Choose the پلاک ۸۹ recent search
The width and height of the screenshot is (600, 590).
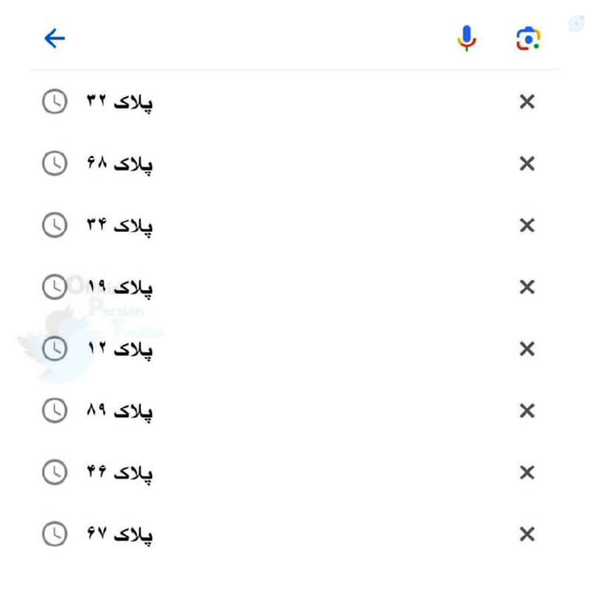point(119,411)
